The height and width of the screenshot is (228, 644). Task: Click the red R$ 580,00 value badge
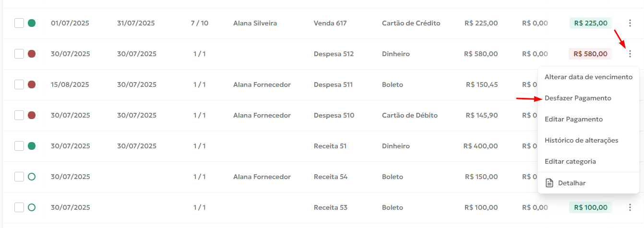[590, 54]
